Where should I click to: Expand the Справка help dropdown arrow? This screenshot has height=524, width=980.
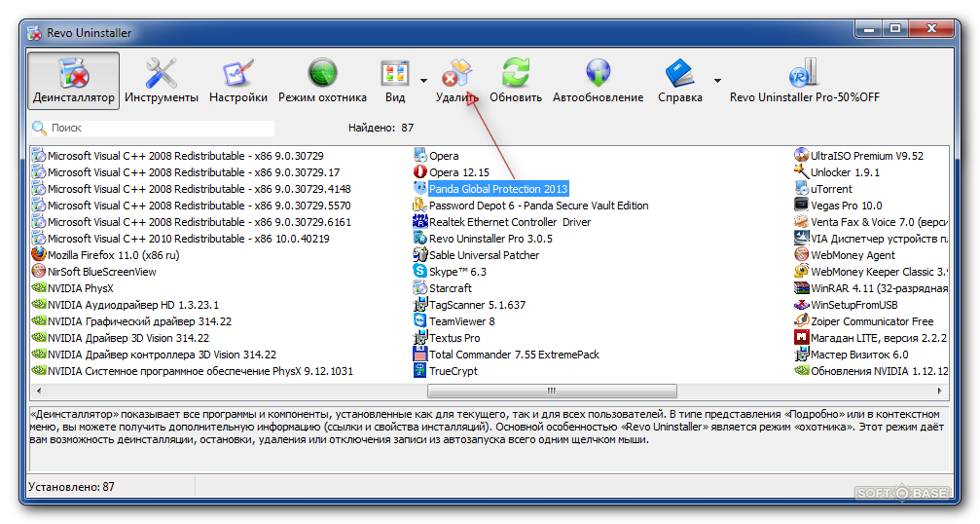pyautogui.click(x=717, y=81)
